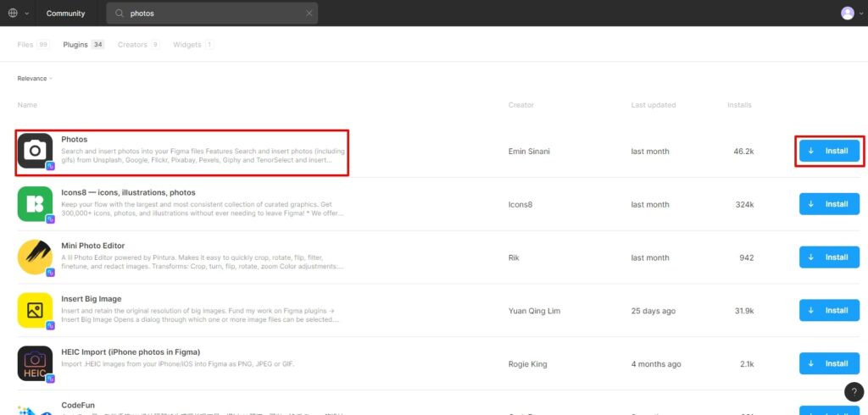Screen dimensions: 868x415
Task: Install the Mini Photo Editor plugin
Action: (x=829, y=257)
